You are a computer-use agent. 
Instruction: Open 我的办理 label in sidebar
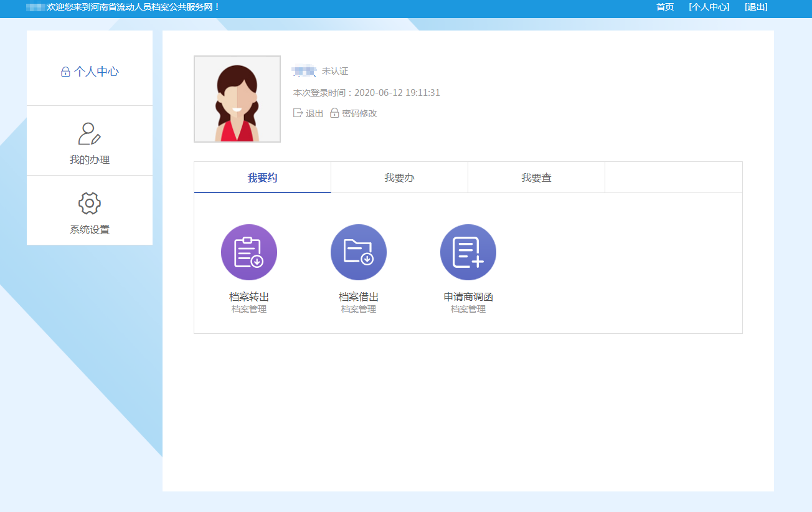(90, 160)
